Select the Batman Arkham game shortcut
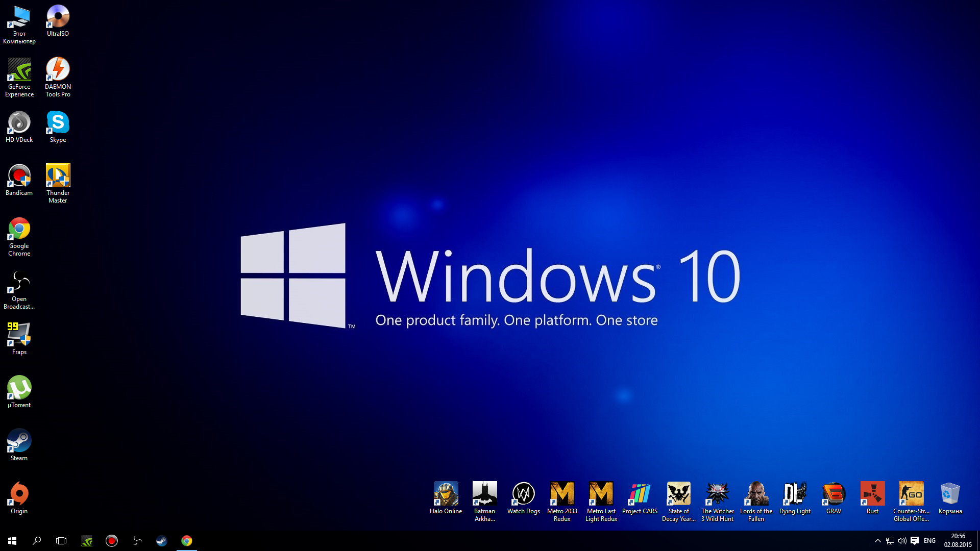The image size is (980, 551). (x=485, y=502)
